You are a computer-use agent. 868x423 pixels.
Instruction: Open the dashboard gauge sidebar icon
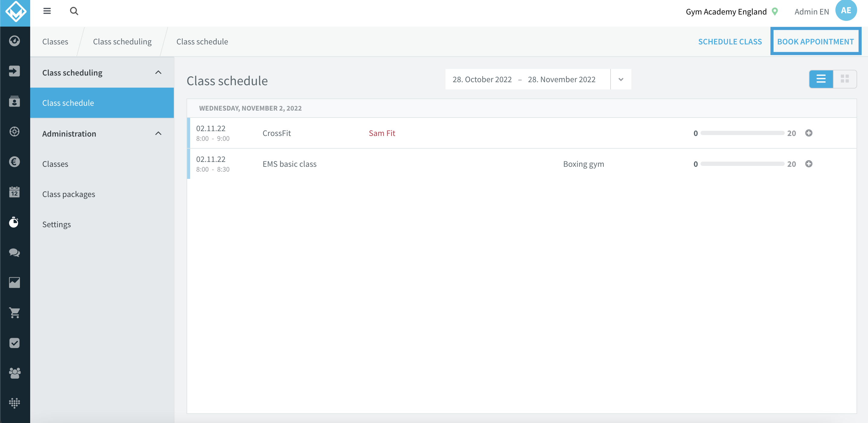point(14,41)
